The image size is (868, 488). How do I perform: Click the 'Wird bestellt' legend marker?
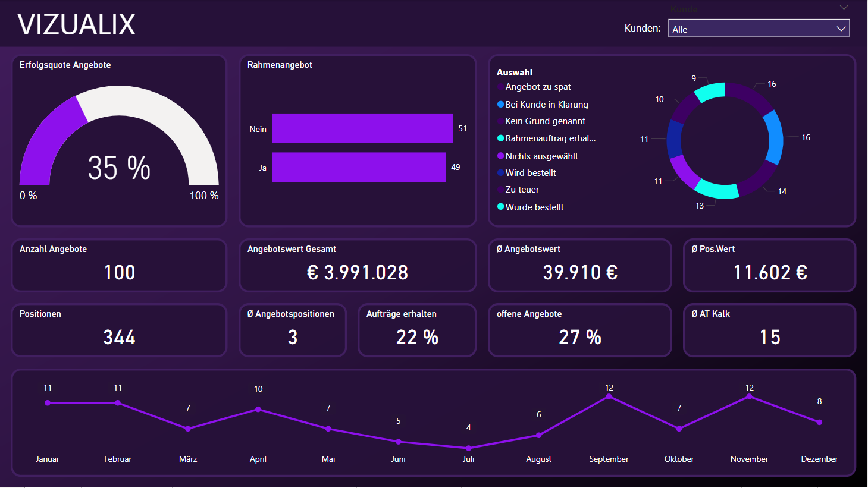point(500,173)
